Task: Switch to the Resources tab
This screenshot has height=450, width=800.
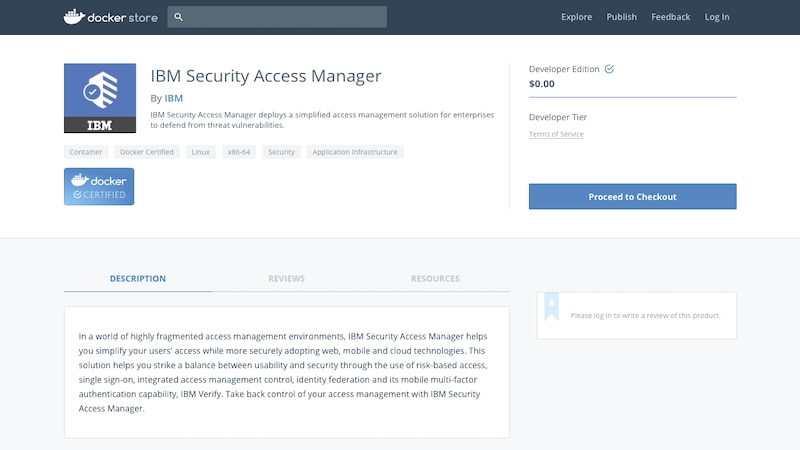Action: point(435,279)
